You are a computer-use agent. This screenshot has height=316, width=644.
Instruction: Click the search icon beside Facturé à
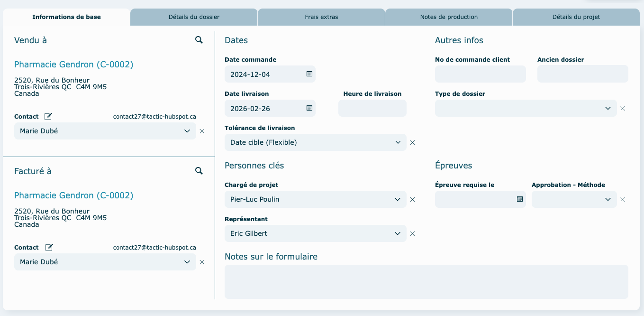tap(199, 171)
